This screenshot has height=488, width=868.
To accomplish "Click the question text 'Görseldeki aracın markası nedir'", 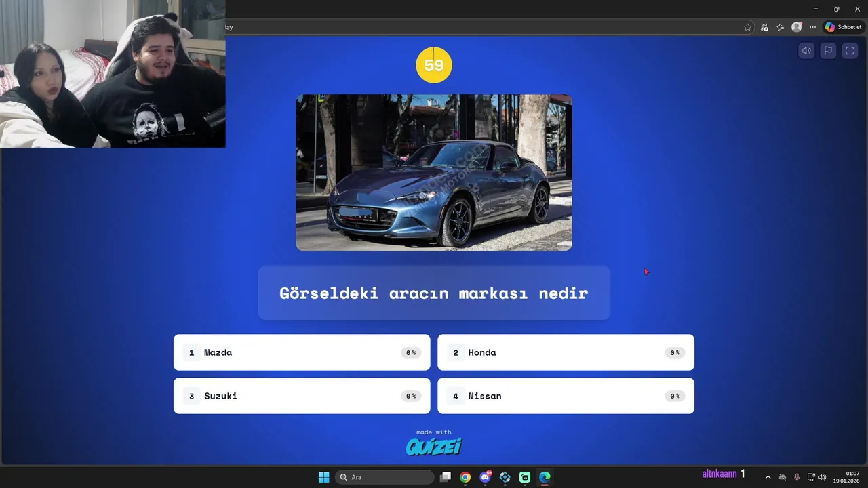I will pos(434,293).
